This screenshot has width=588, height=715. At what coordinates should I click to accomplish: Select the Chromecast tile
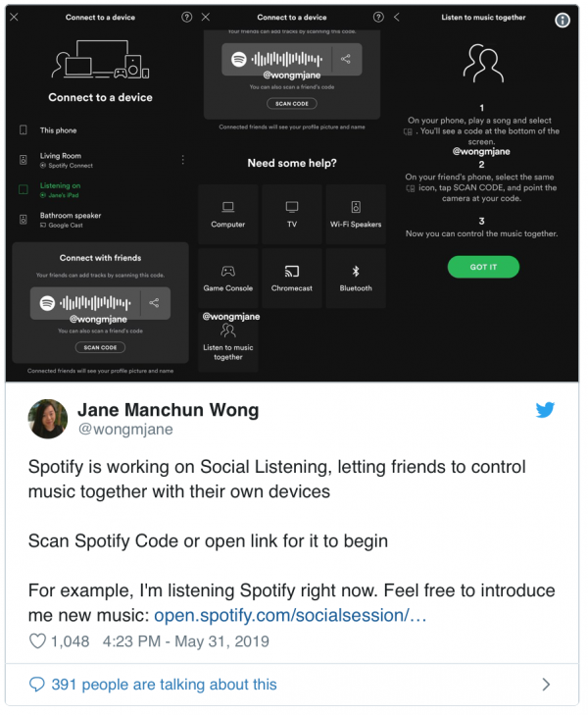(292, 279)
